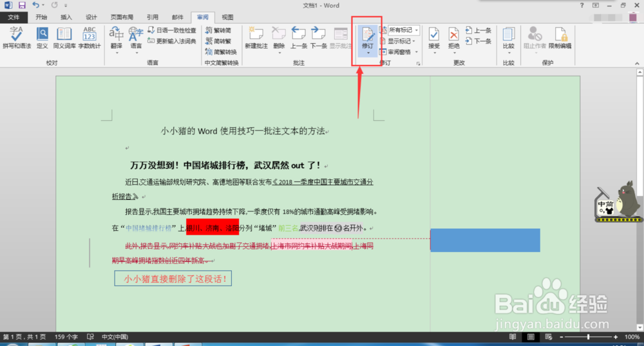
Task: Click zoom in plus button
Action: 616,337
